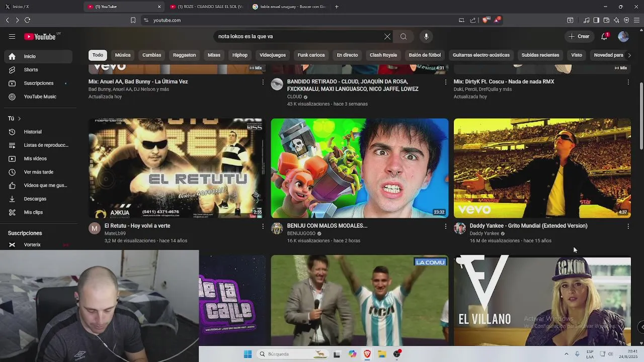
Task: Open Windows Start menu
Action: 248,354
